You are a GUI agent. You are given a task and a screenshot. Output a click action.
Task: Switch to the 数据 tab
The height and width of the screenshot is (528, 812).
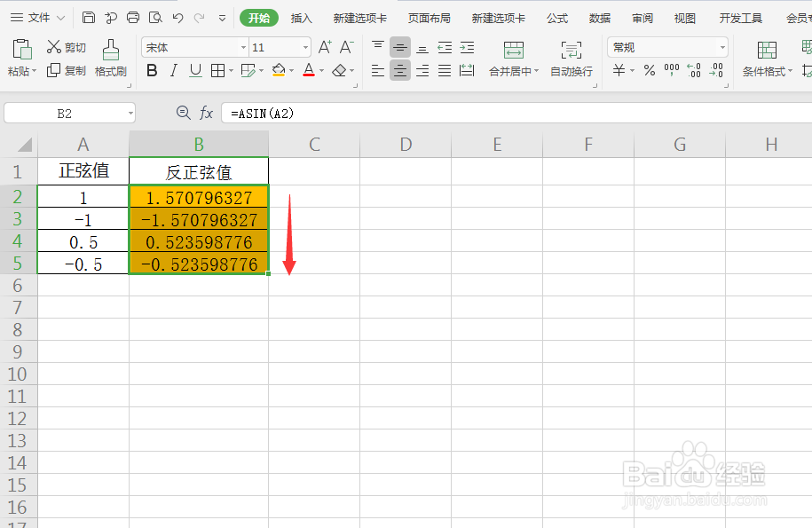click(600, 19)
